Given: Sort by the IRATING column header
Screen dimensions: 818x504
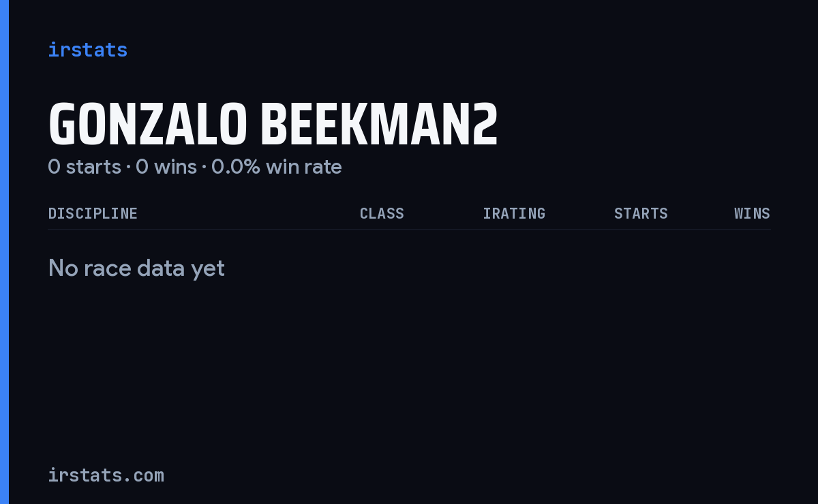Looking at the screenshot, I should (x=514, y=213).
